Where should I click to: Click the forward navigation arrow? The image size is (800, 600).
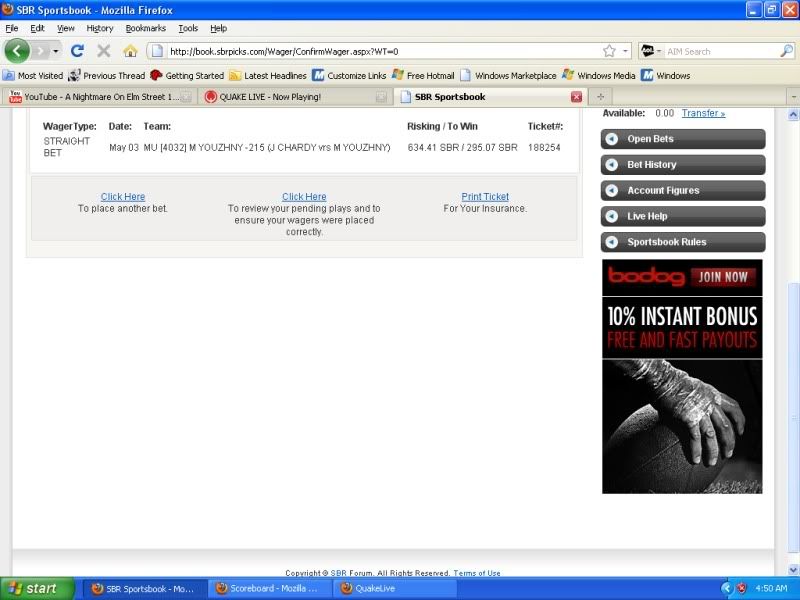41,51
